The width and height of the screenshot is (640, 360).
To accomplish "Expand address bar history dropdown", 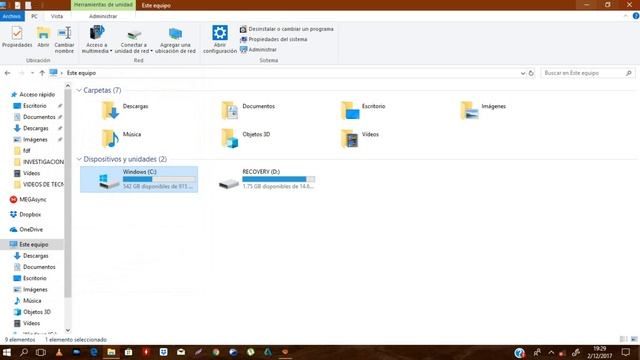I will coord(522,73).
